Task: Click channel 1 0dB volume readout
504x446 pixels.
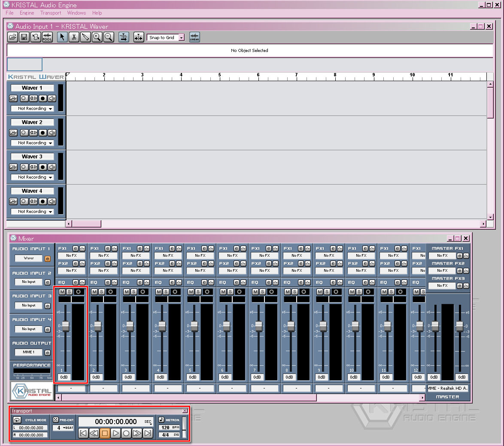Action: click(x=64, y=377)
